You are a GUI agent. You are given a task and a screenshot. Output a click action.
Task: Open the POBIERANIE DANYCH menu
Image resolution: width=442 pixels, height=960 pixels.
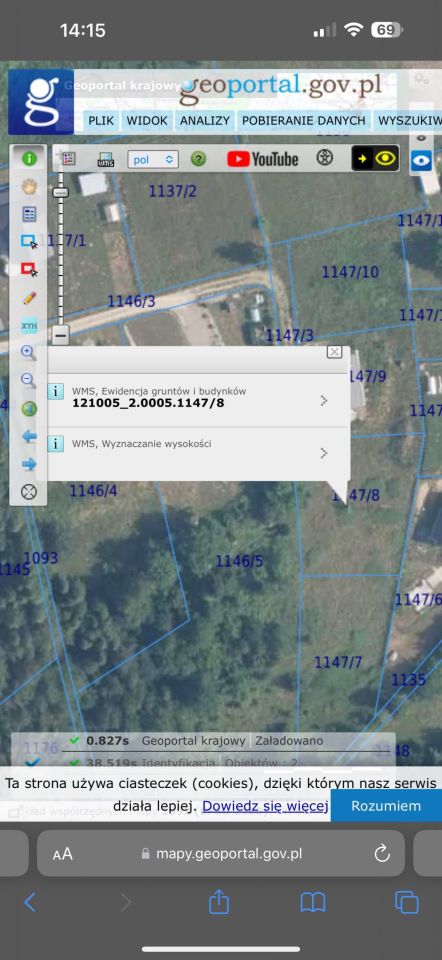[304, 121]
